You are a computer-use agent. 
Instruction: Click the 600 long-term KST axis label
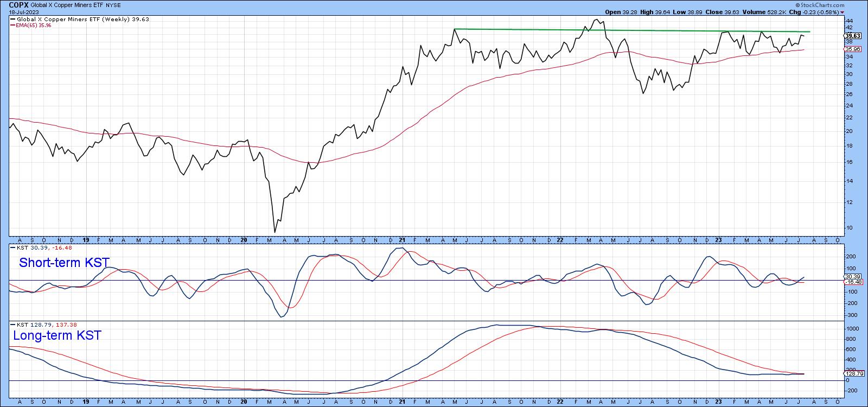[x=851, y=349]
